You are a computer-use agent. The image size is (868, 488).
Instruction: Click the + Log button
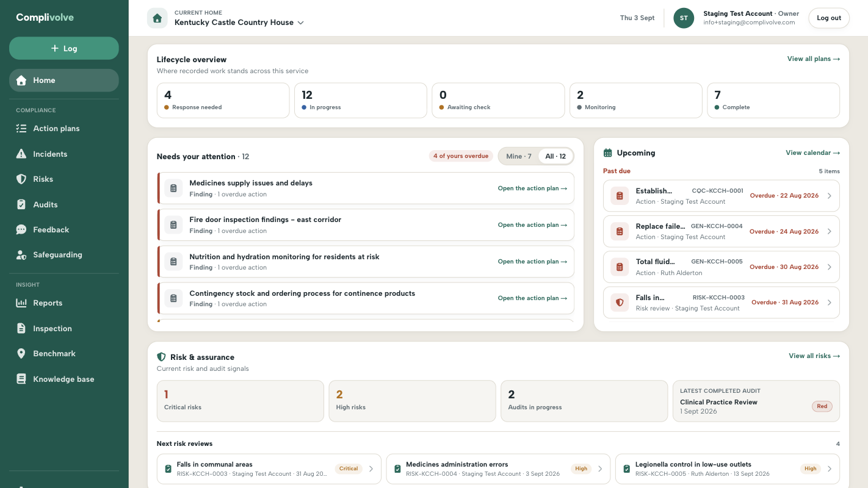[x=64, y=48]
